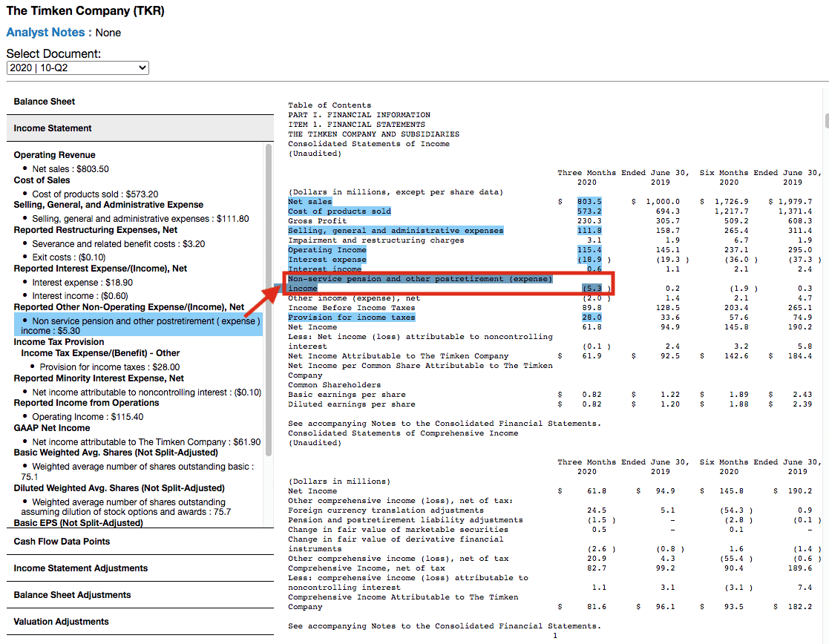This screenshot has width=829, height=644.
Task: Expand the Cash Flow Data Points section
Action: pos(140,542)
